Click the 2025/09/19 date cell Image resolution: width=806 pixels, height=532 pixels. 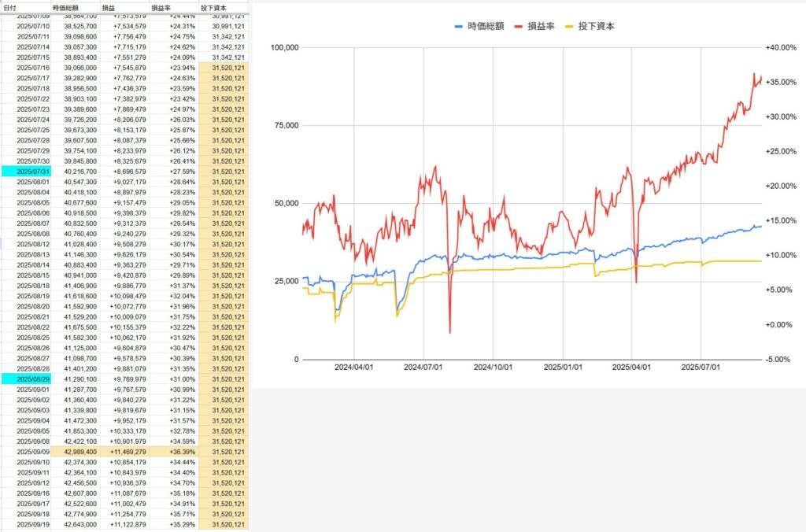[32, 525]
